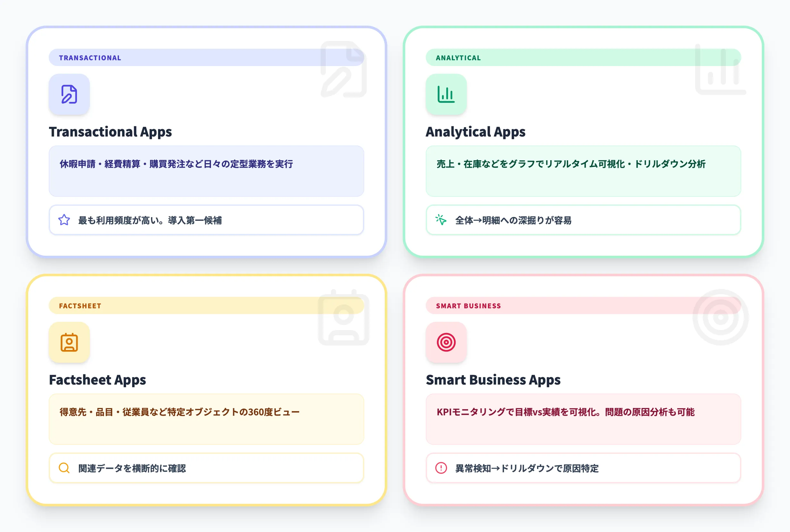Select the document-edit icon on the Transactional card
The height and width of the screenshot is (532, 790).
click(x=69, y=95)
